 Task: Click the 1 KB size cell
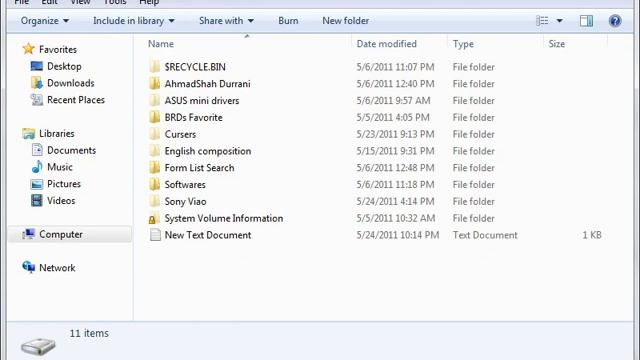coord(591,235)
